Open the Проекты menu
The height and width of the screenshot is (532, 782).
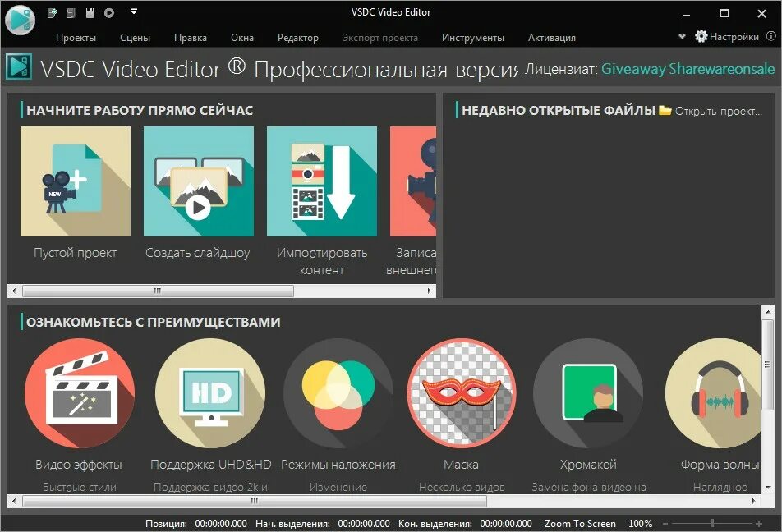point(76,38)
